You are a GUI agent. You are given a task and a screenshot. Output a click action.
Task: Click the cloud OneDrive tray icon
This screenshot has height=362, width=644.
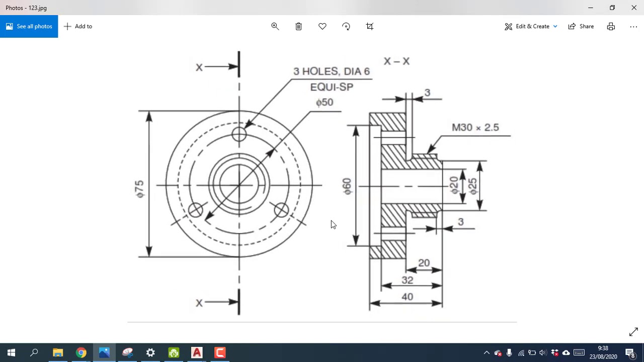click(x=566, y=352)
